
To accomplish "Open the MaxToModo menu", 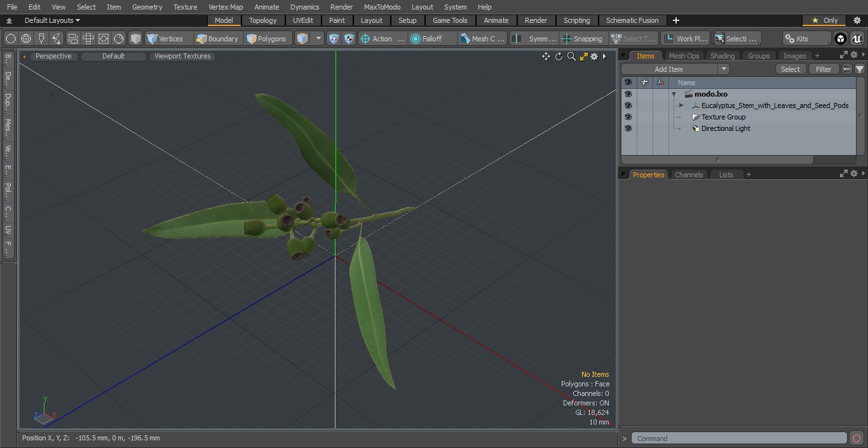I will tap(382, 7).
